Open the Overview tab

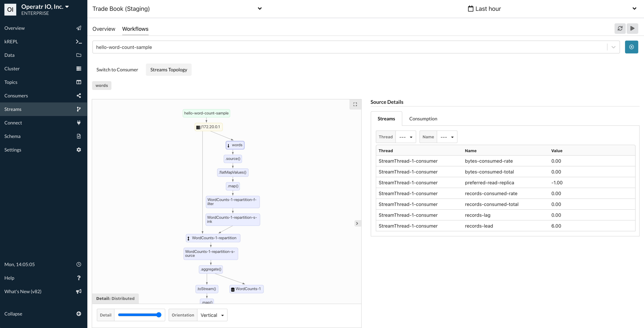(103, 29)
